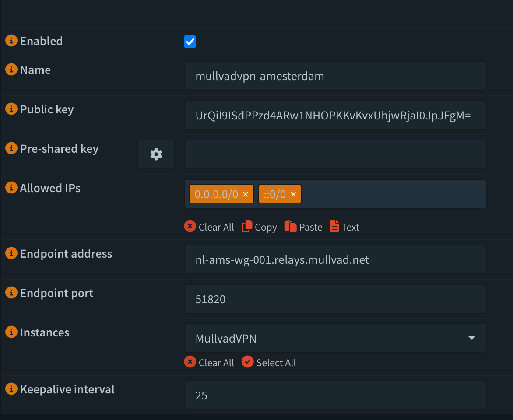Switch Allowed IPs to Text view
This screenshot has width=513, height=420.
click(x=344, y=227)
